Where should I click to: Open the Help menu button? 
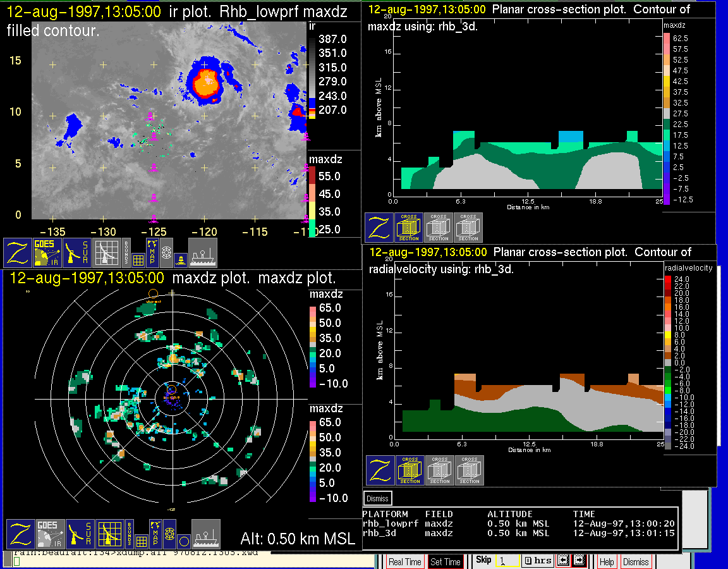click(x=607, y=561)
